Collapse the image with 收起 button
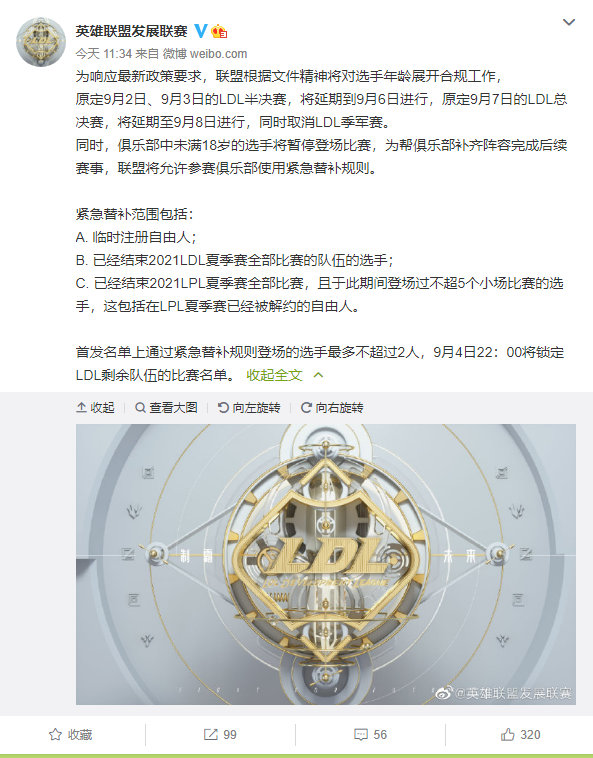Viewport: 593px width, 758px height. click(95, 408)
